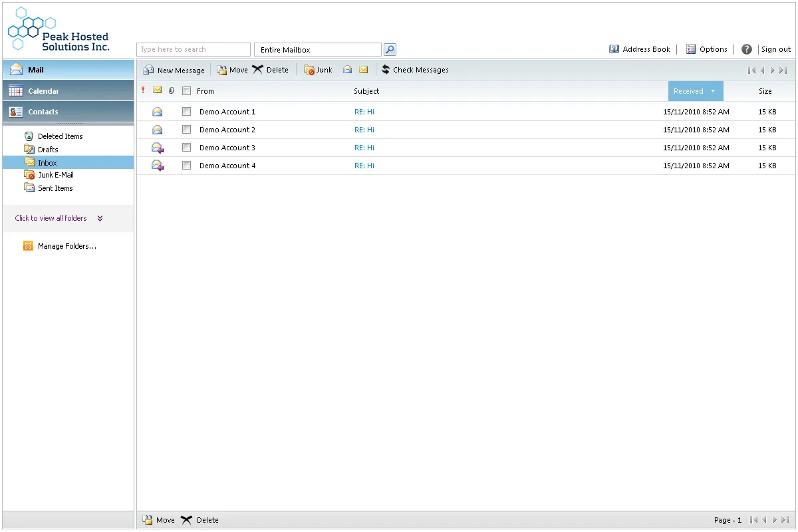This screenshot has width=798, height=532.
Task: Switch to the Calendar section
Action: (68, 91)
